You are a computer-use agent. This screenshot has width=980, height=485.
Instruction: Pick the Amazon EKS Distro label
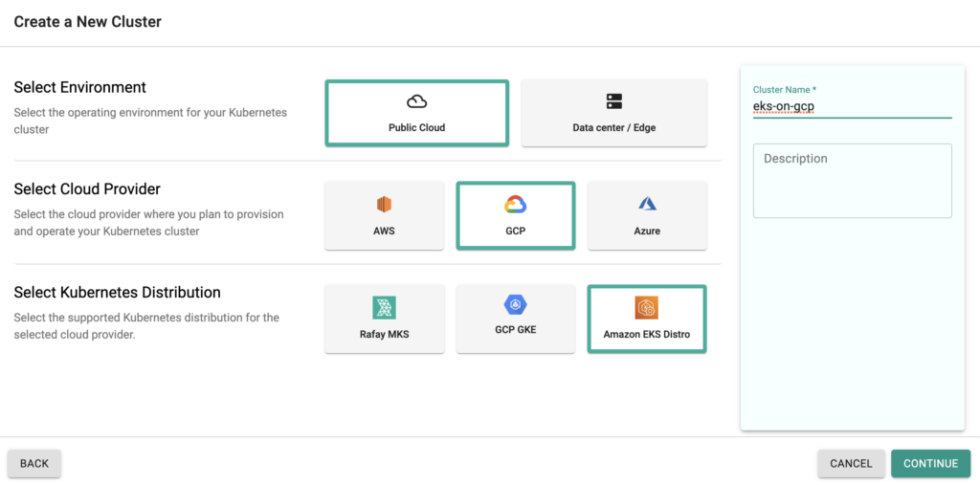point(647,335)
